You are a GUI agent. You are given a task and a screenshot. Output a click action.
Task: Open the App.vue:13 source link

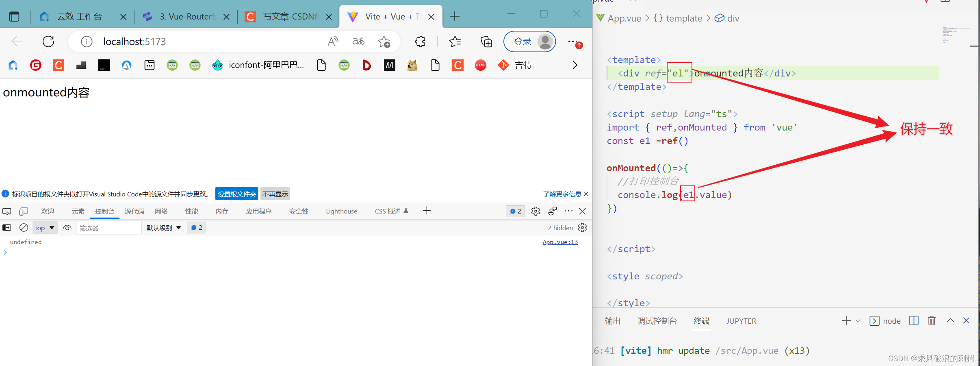[x=560, y=242]
